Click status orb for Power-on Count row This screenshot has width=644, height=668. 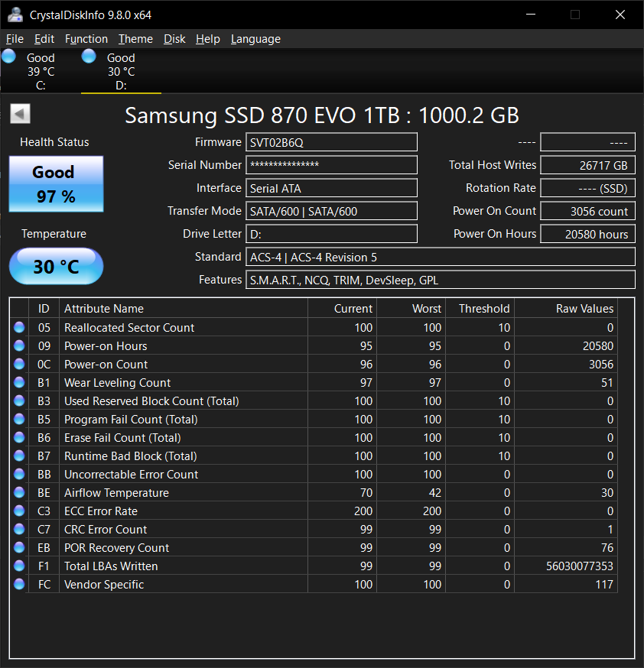19,364
